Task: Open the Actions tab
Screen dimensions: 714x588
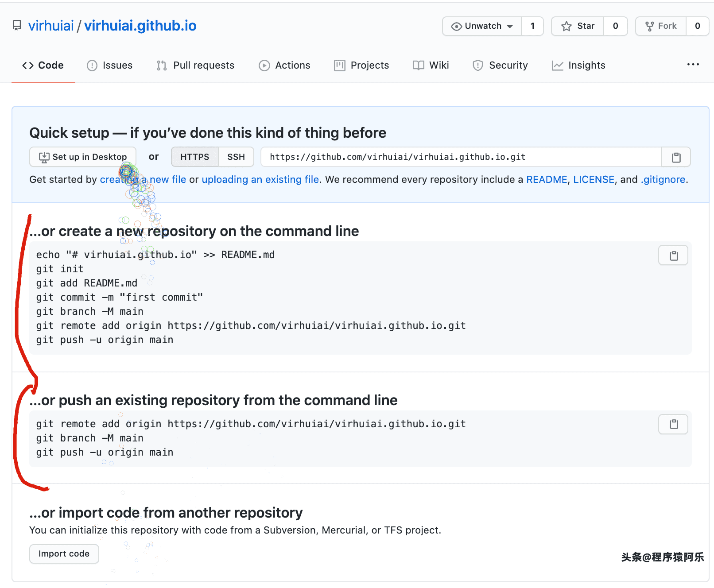Action: pyautogui.click(x=284, y=66)
